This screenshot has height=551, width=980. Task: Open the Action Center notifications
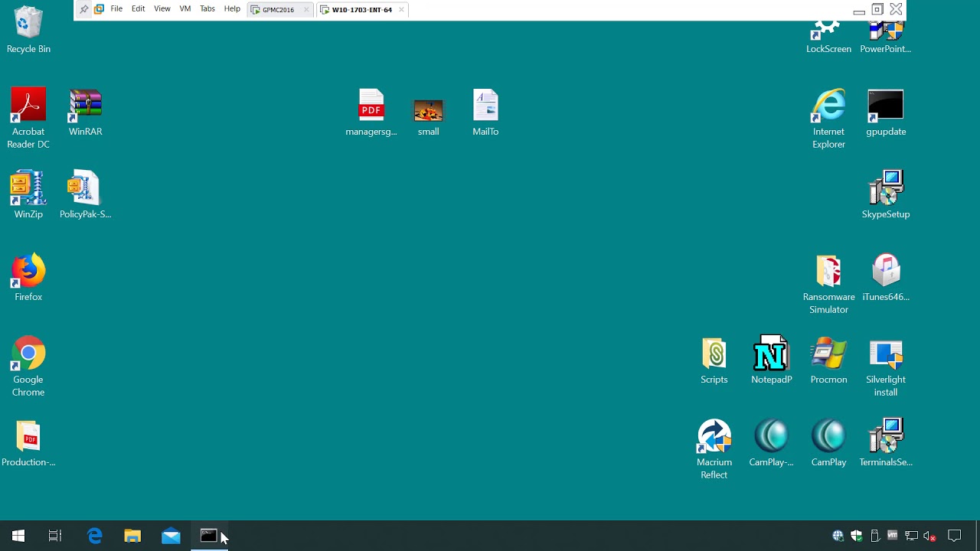(954, 536)
